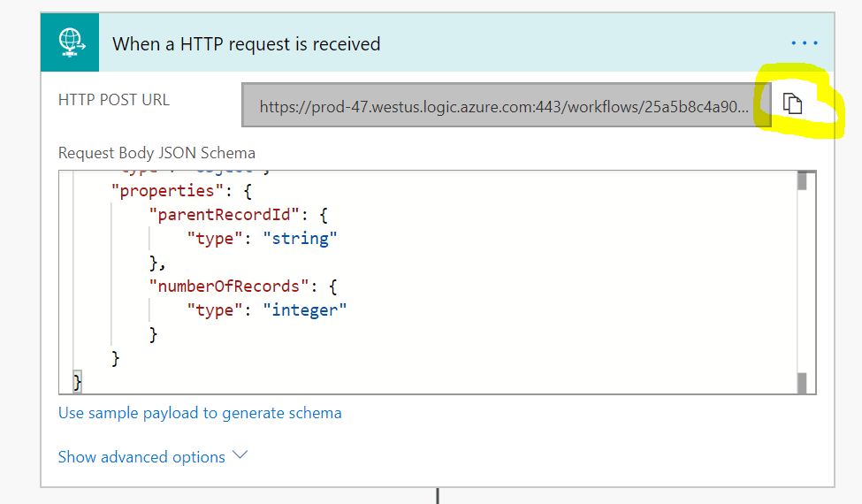Image resolution: width=862 pixels, height=504 pixels.
Task: Open 'Use sample payload to generate schema'
Action: pos(200,413)
